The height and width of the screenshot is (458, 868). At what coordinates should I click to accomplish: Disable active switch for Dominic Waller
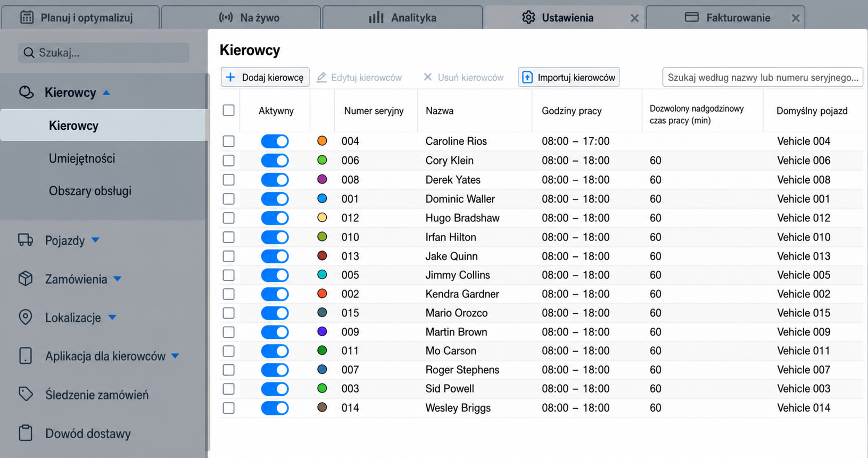pyautogui.click(x=275, y=199)
